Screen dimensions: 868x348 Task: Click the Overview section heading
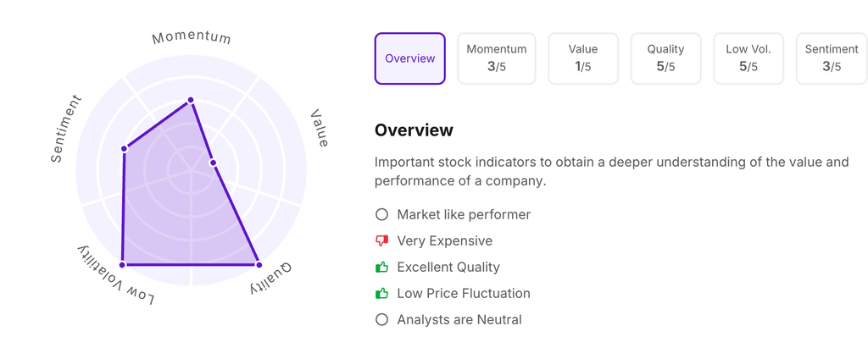click(x=414, y=130)
